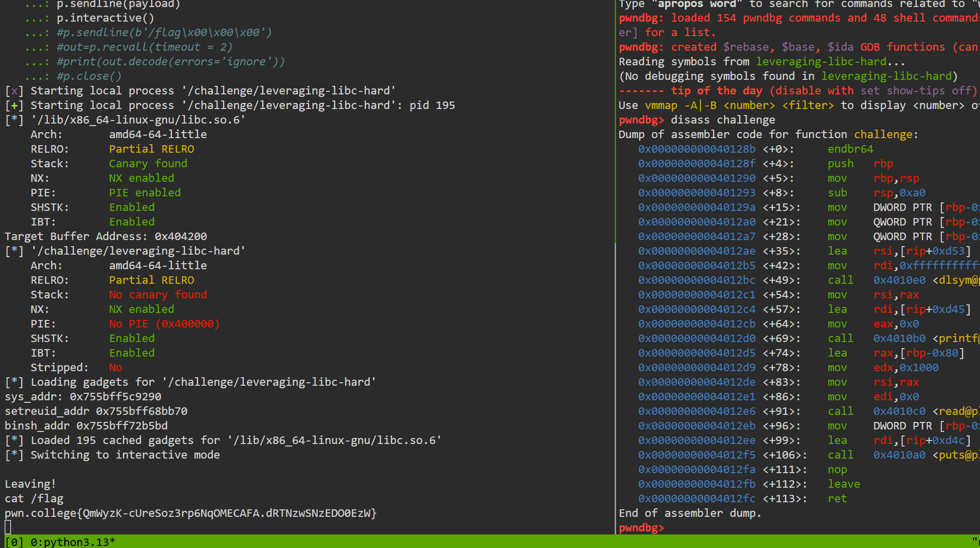Click the commented #print(out.decode(...)) line
This screenshot has height=548, width=980.
pyautogui.click(x=170, y=62)
